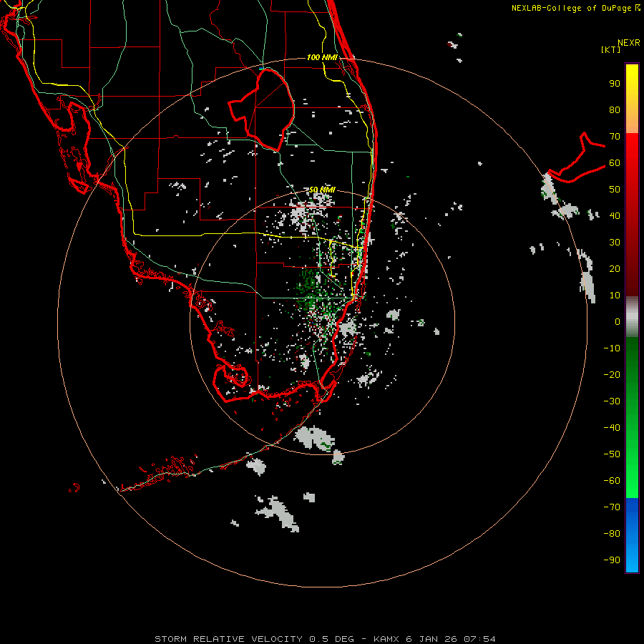The image size is (644, 644).
Task: Select the -50 scale value
Action: click(x=612, y=454)
